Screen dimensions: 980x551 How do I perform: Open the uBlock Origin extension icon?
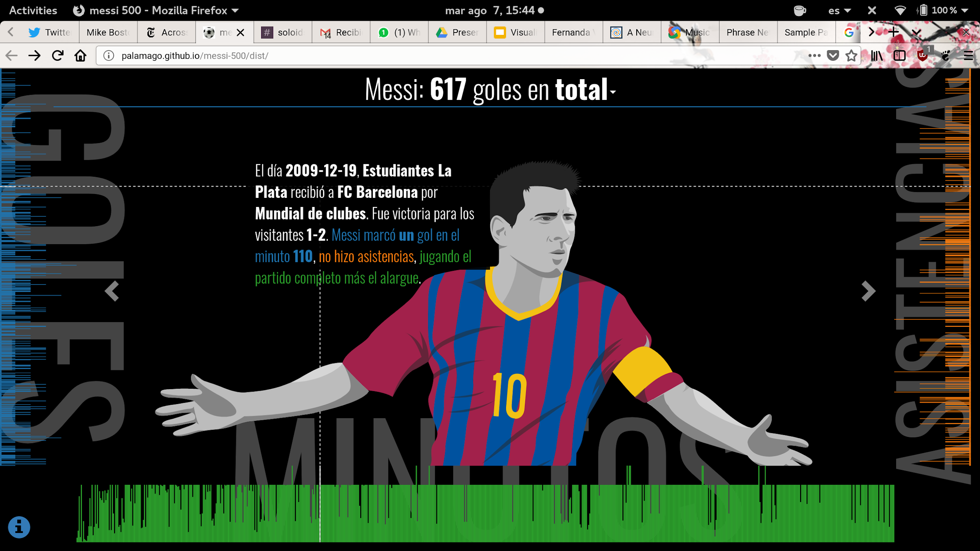click(x=922, y=56)
